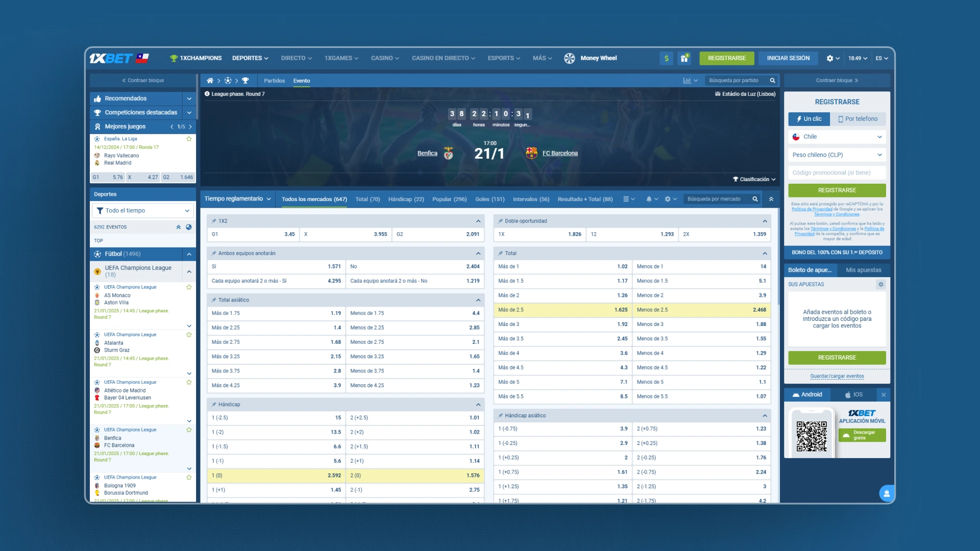Switch to Mis apuestas tab
Image resolution: width=980 pixels, height=551 pixels.
tap(864, 270)
